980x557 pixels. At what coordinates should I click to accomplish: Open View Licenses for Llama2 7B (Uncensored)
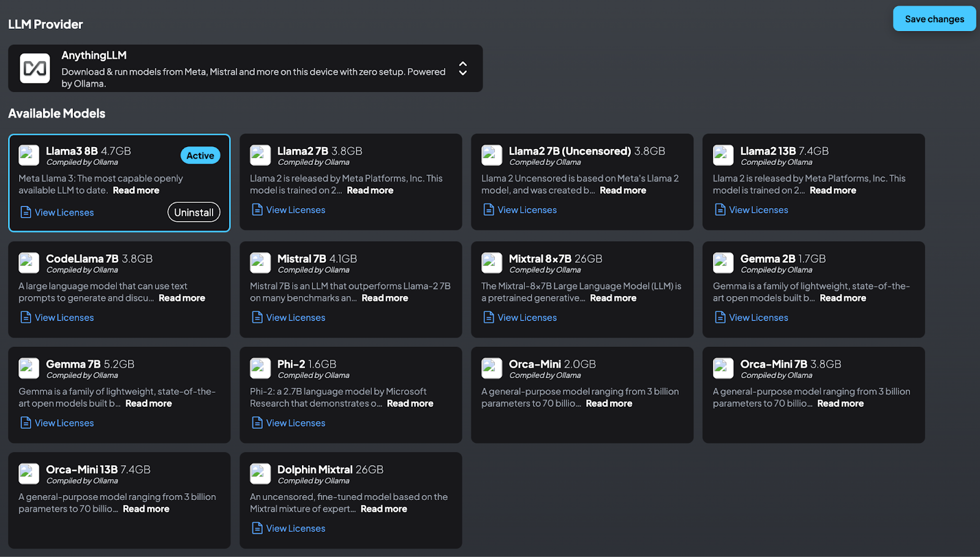pyautogui.click(x=520, y=210)
